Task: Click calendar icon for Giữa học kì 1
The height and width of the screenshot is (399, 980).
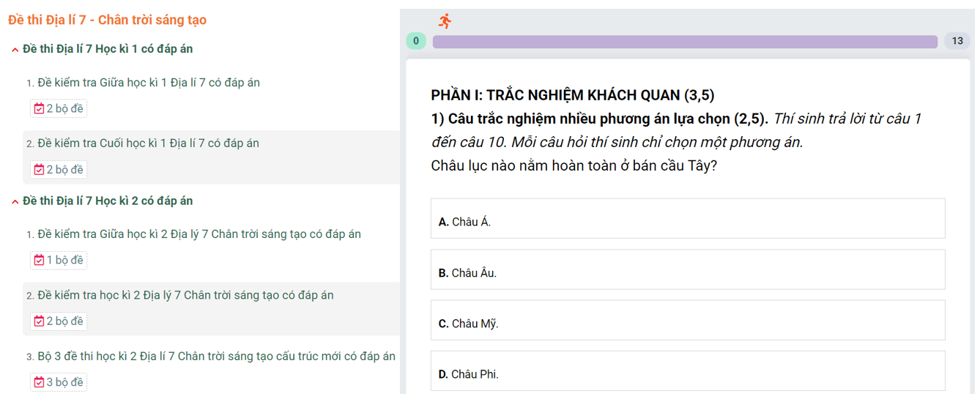Action: (x=40, y=109)
